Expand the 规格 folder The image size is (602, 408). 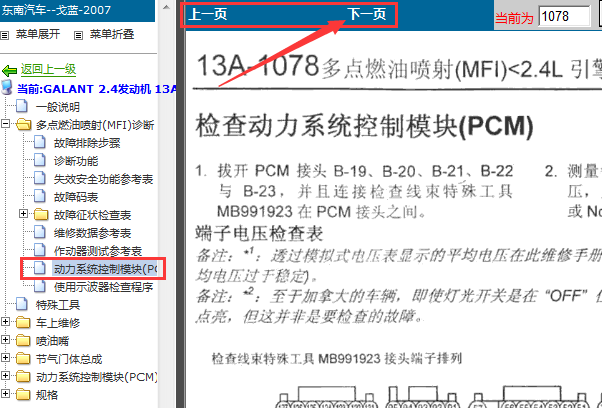(5, 394)
